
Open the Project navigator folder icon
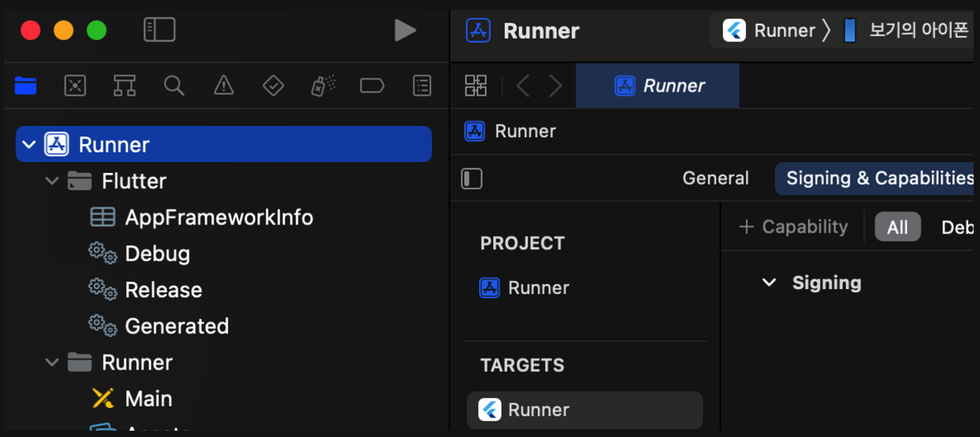pos(25,85)
